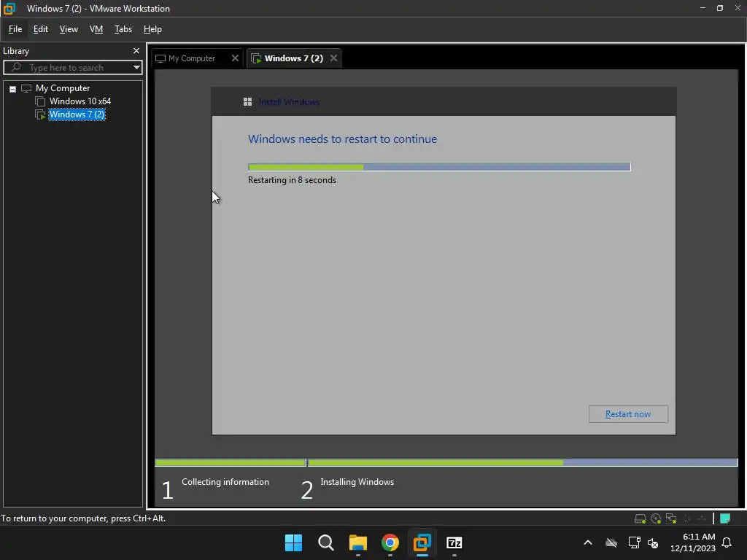The height and width of the screenshot is (560, 747).
Task: Click the network adapter status icon
Action: [x=671, y=518]
